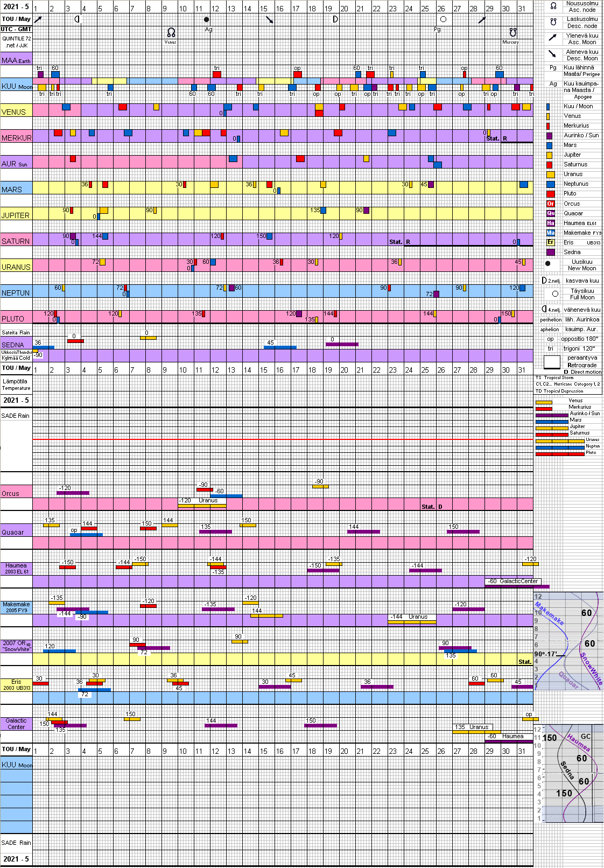The image size is (604, 868).
Task: Click the 'QUINTILE 72 .net / JJK' text
Action: tap(16, 42)
